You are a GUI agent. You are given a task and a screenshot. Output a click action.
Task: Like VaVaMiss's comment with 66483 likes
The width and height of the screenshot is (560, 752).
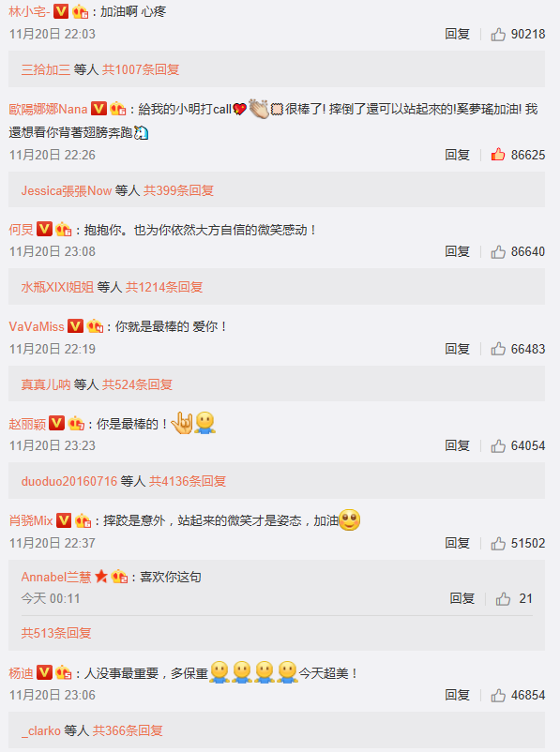click(x=498, y=349)
